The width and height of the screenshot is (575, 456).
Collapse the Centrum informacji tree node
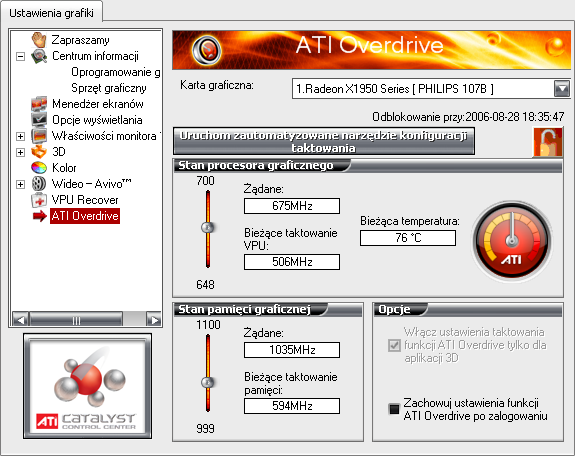[21, 56]
